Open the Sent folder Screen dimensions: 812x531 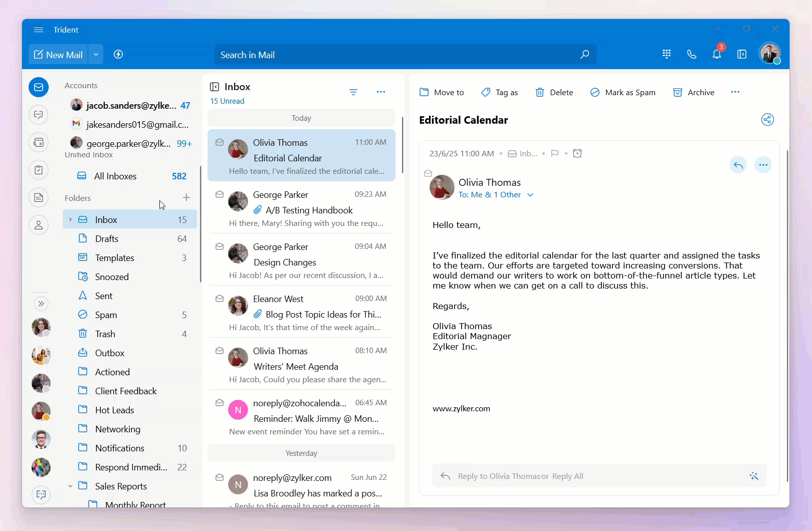click(x=130, y=296)
